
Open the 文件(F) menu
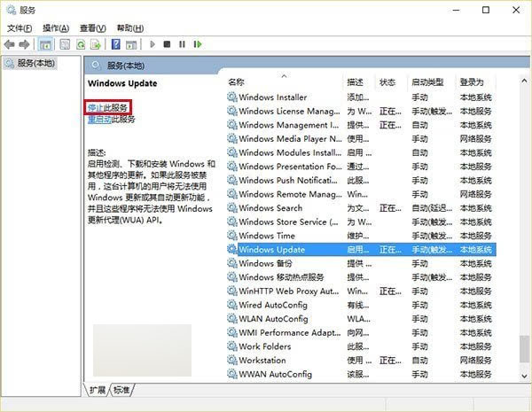pos(20,27)
